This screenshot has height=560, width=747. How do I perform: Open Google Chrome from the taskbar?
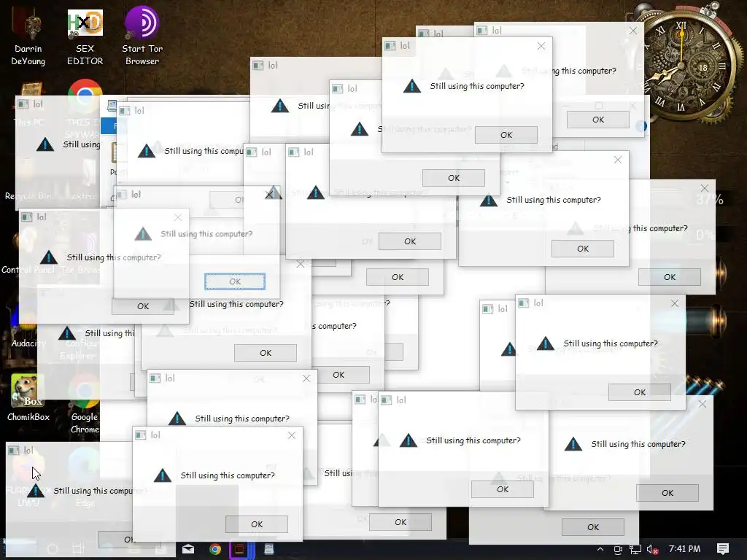point(215,549)
